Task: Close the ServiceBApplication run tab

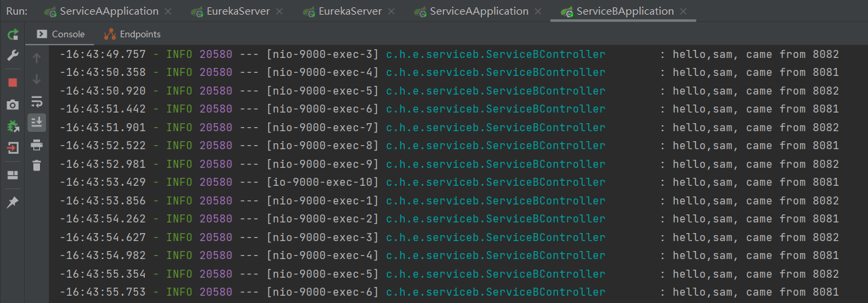Action: click(684, 11)
